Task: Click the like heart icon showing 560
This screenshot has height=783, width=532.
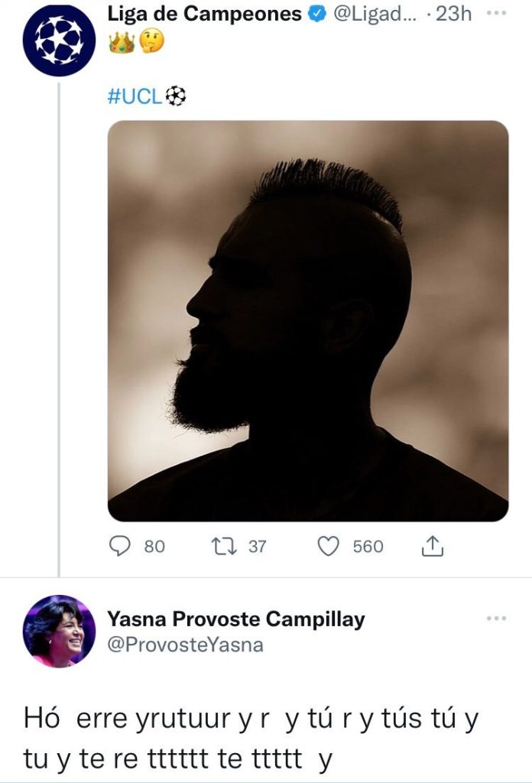Action: (x=330, y=544)
